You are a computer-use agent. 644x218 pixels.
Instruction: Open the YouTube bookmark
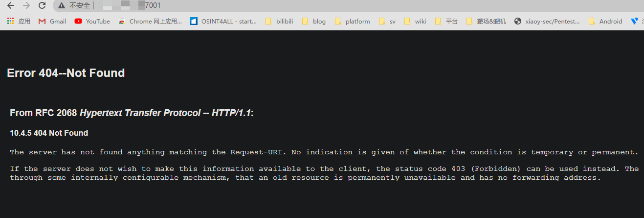point(92,21)
